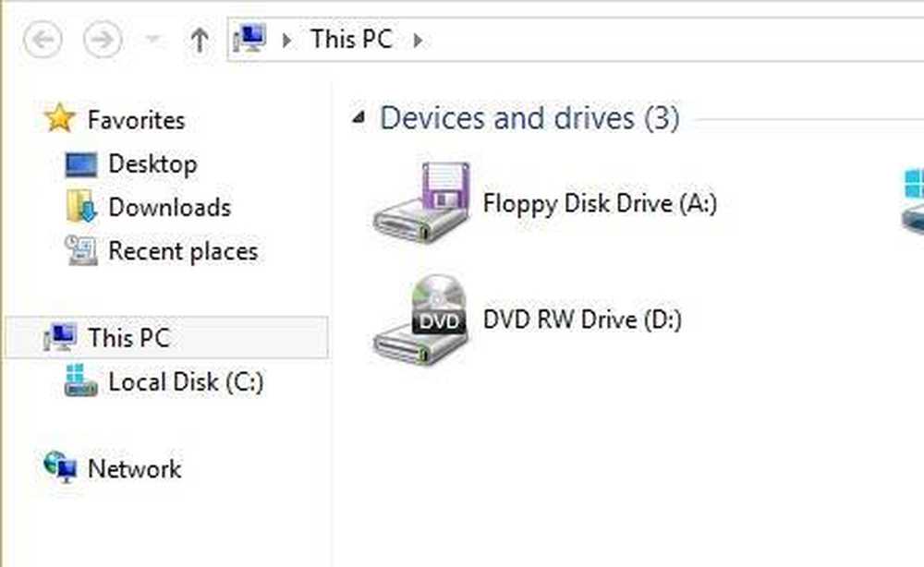Click the computer icon in address bar

(249, 39)
